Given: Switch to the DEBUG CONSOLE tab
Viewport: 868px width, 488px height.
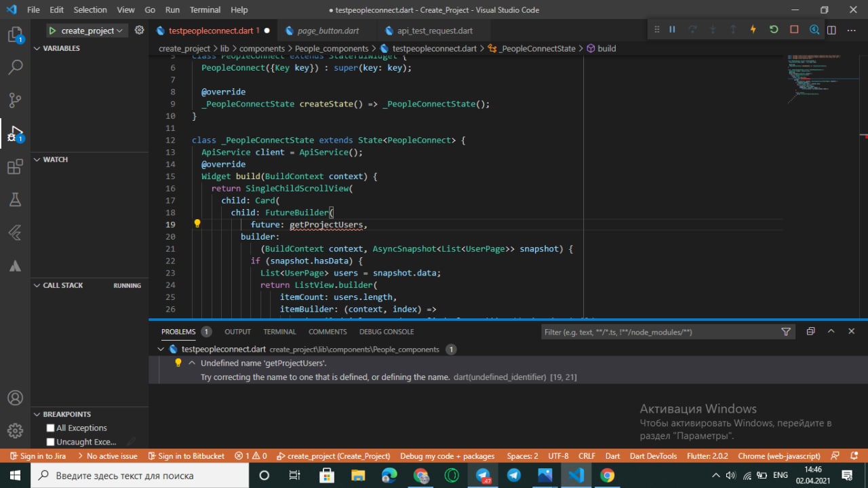Looking at the screenshot, I should click(x=387, y=332).
